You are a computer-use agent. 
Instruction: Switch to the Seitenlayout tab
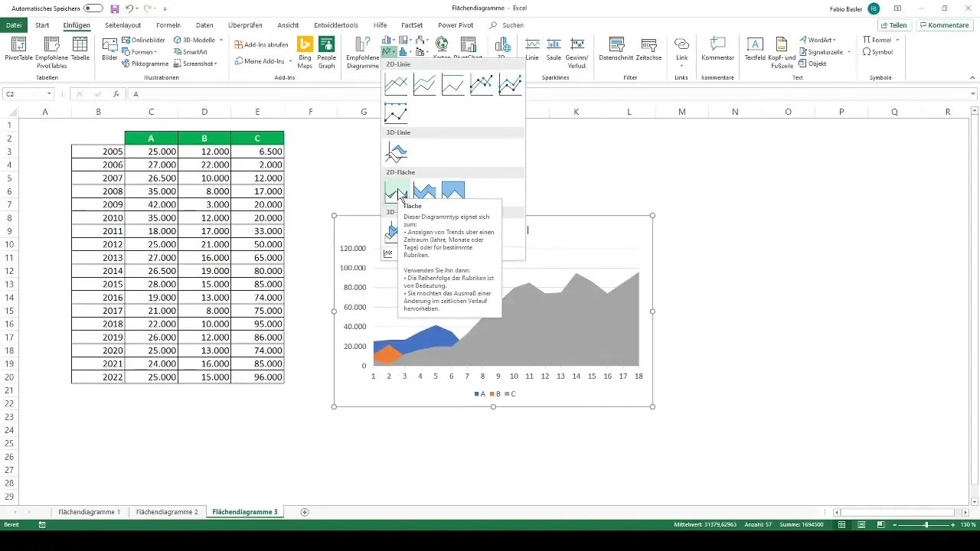click(123, 24)
